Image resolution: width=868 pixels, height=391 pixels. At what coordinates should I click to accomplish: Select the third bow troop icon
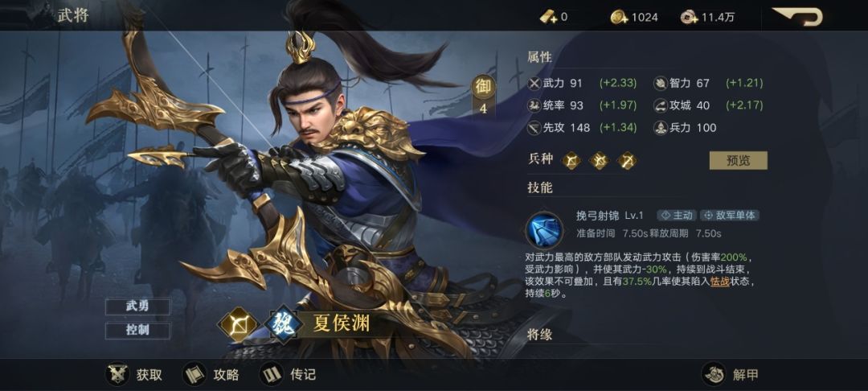[x=627, y=161]
